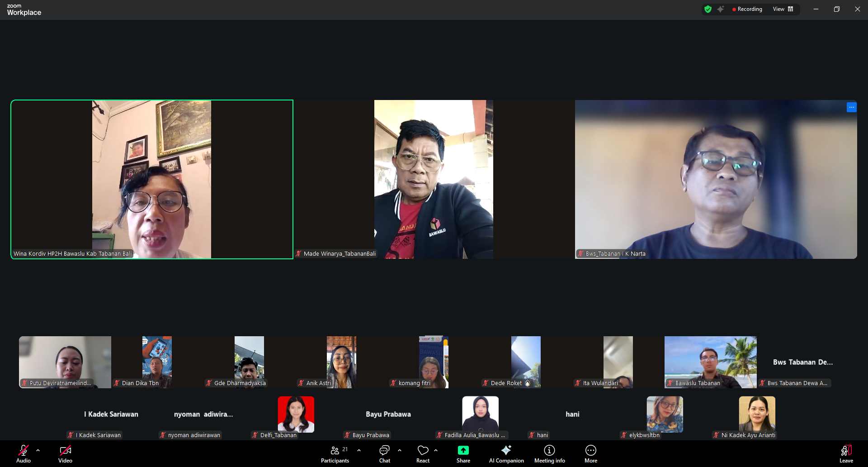This screenshot has width=868, height=467.
Task: Open the View layout menu
Action: 783,9
